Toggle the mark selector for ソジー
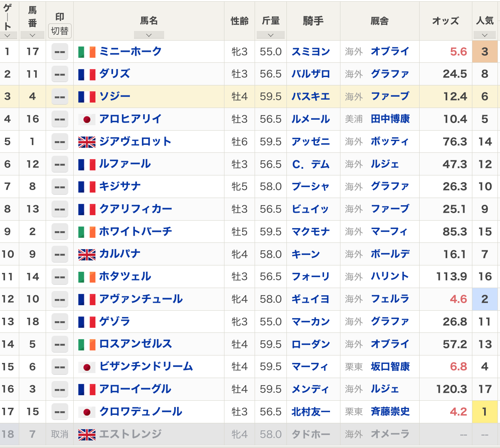Image resolution: width=500 pixels, height=448 pixels. (x=60, y=97)
